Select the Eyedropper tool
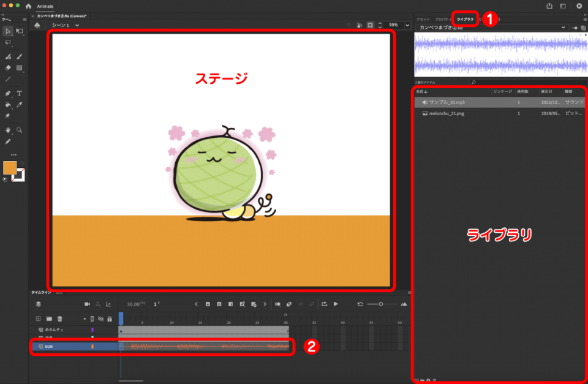This screenshot has height=384, width=588. (x=20, y=105)
